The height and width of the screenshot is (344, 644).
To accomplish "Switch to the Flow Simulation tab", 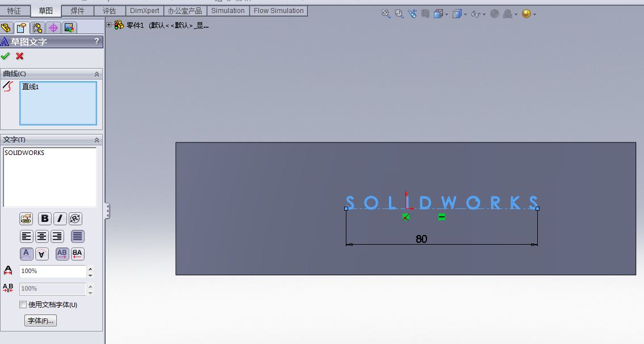I will point(278,11).
